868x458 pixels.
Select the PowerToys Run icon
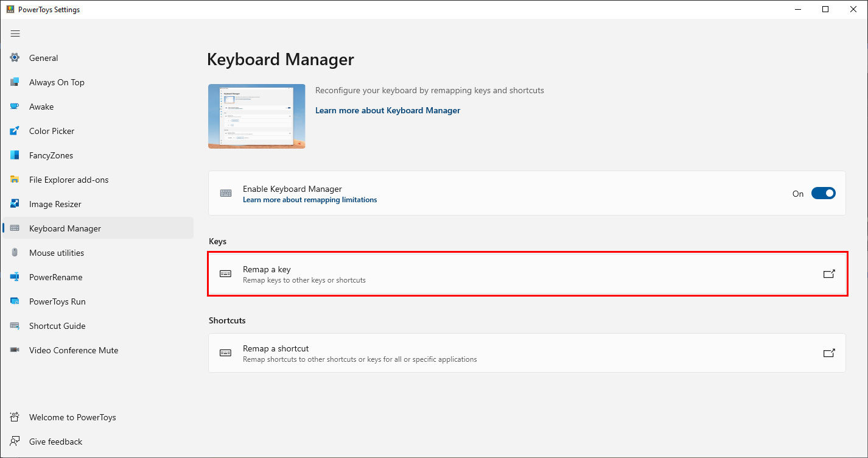click(14, 301)
